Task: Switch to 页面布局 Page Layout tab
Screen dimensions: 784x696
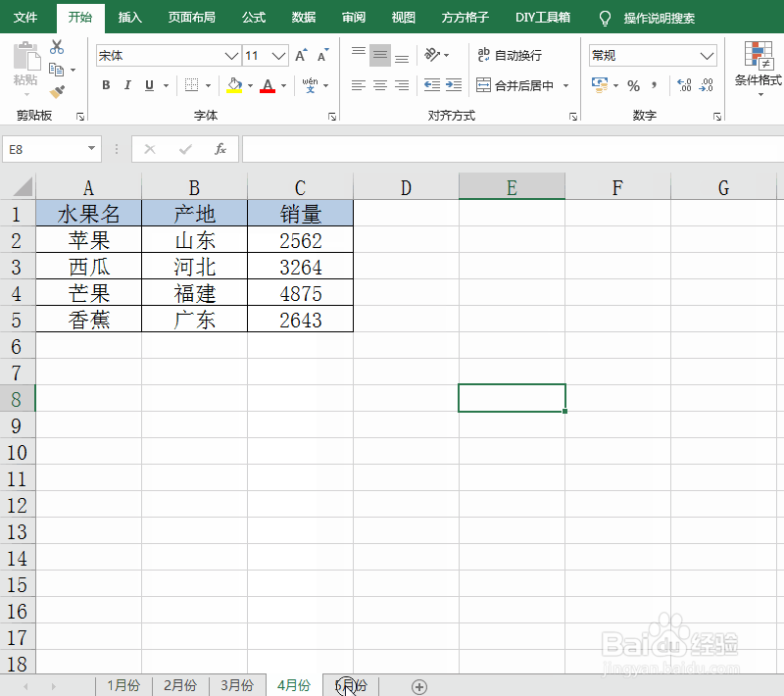Action: pos(191,18)
